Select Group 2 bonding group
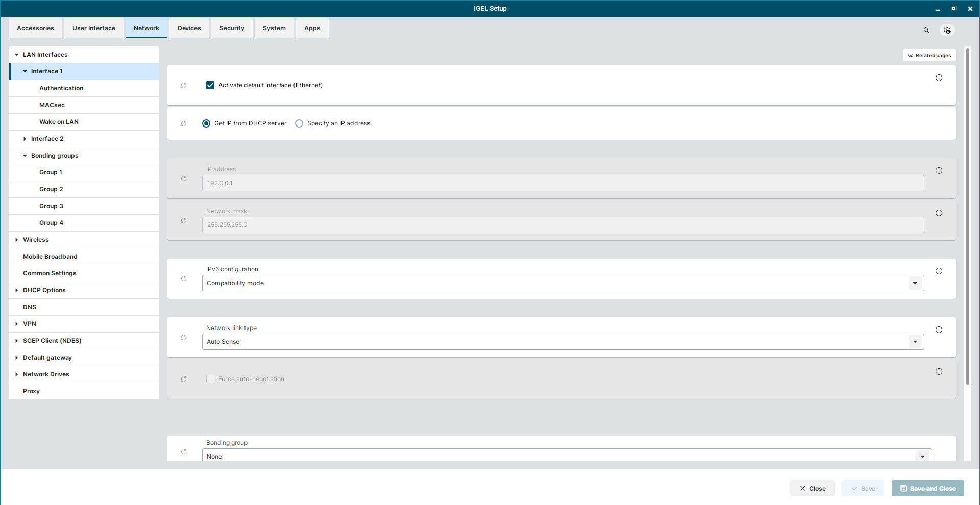 (x=84, y=189)
